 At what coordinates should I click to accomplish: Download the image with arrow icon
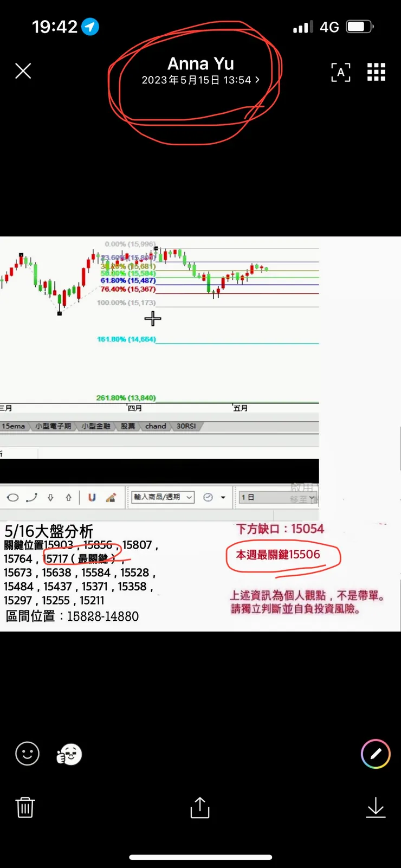pos(376,807)
